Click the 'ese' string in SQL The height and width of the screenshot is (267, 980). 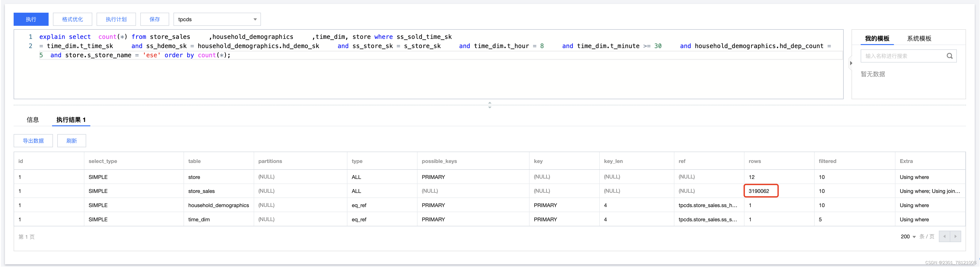click(x=151, y=55)
